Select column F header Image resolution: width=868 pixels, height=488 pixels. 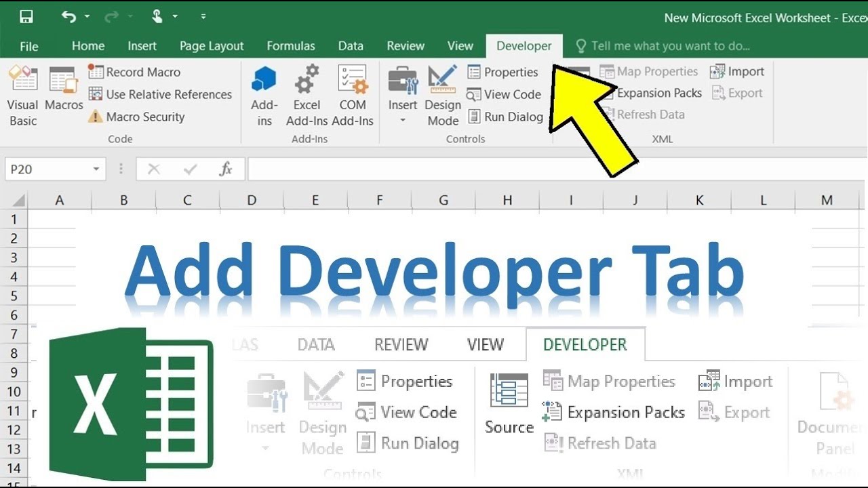(x=380, y=200)
